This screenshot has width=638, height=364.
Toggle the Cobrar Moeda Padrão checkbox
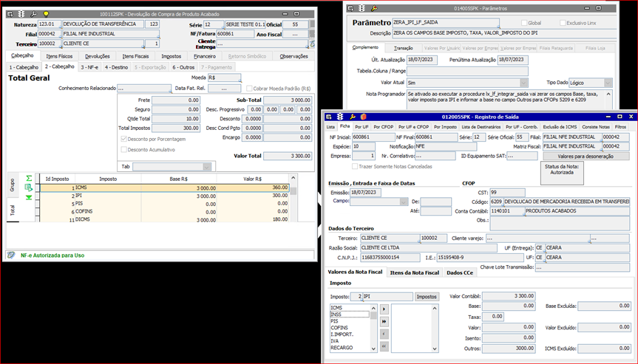[249, 89]
